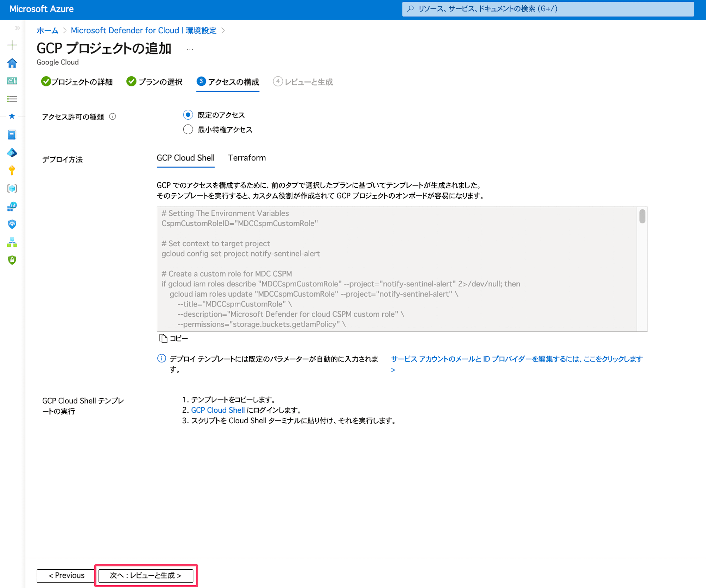Focus the Azure resource search box
Screen dimensions: 706x588
pos(548,9)
